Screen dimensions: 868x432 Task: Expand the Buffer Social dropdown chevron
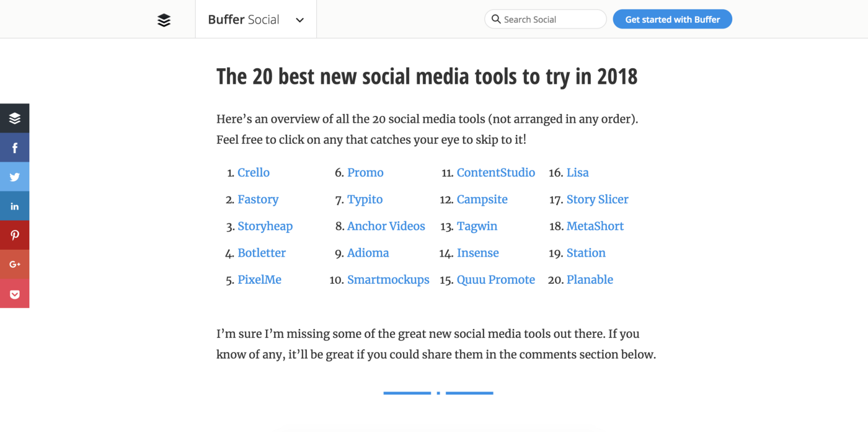click(x=300, y=20)
